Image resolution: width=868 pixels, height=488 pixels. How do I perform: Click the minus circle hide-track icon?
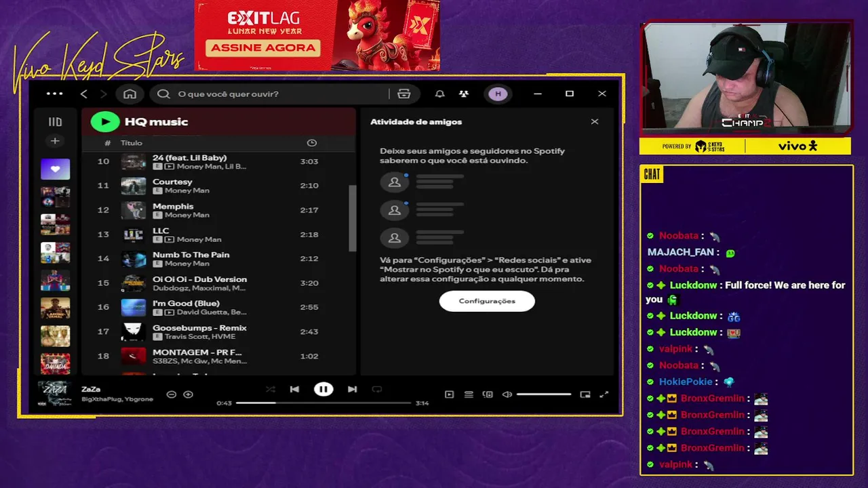click(172, 394)
